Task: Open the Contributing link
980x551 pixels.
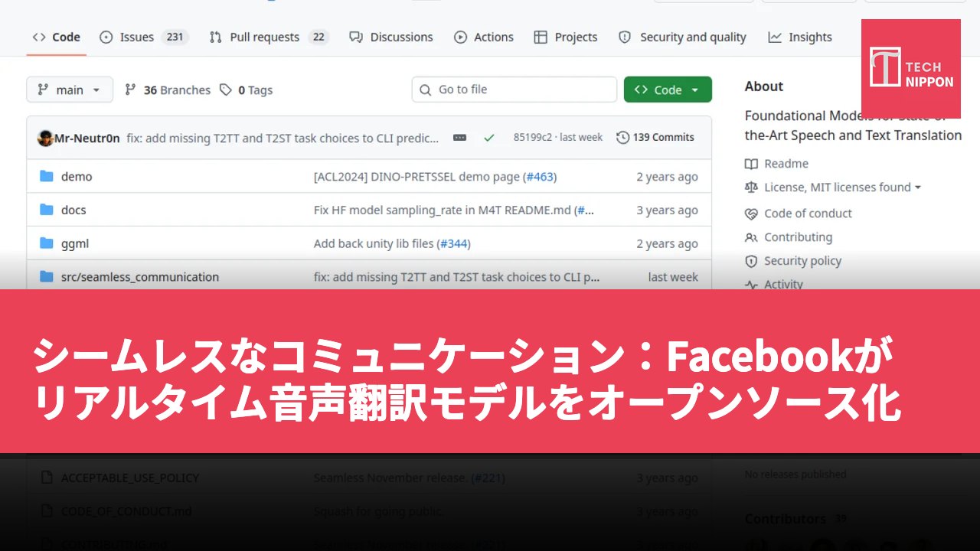Action: pos(789,237)
